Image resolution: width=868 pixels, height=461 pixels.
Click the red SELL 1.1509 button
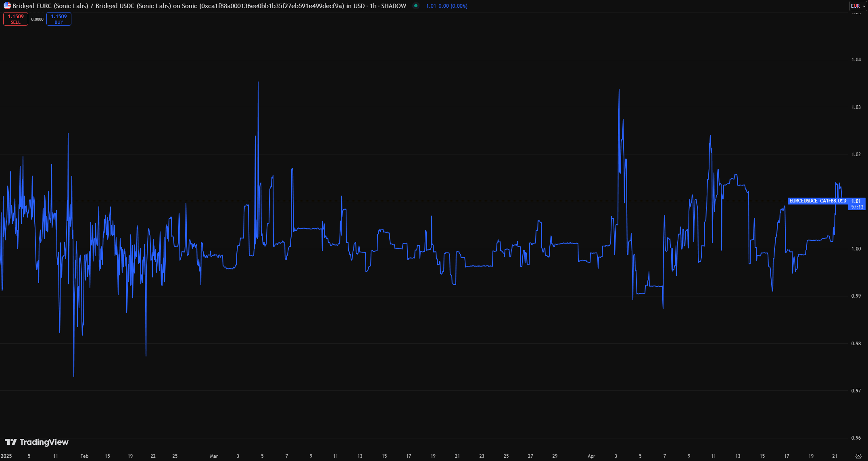tap(16, 19)
